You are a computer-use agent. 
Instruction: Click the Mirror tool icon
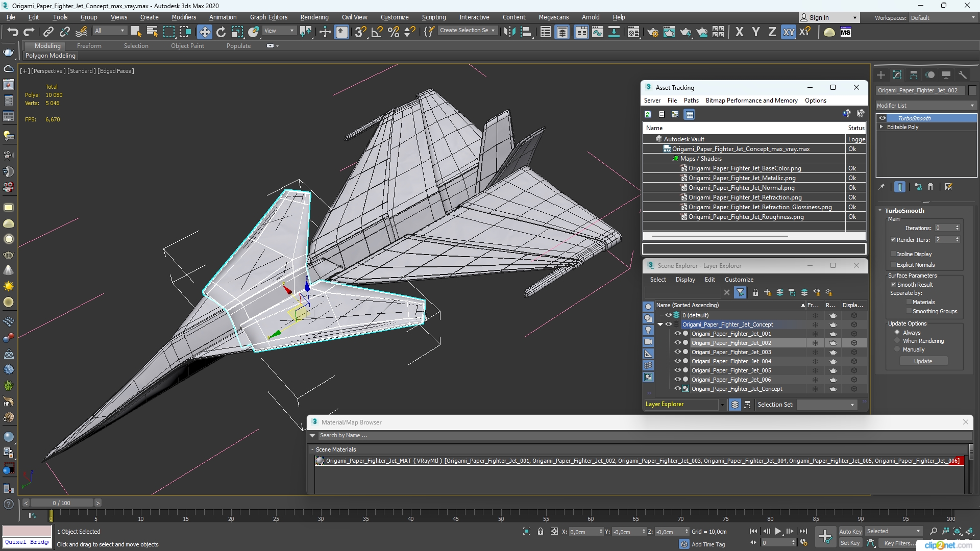(509, 32)
